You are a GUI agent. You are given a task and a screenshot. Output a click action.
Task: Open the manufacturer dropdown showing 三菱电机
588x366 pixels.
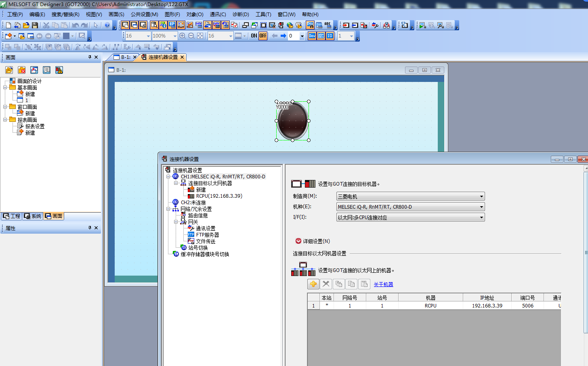click(x=410, y=197)
